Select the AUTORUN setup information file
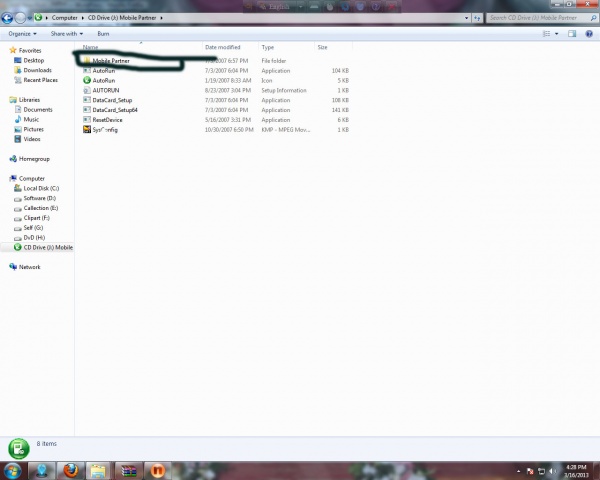Screen dimensions: 600x480 click(106, 90)
